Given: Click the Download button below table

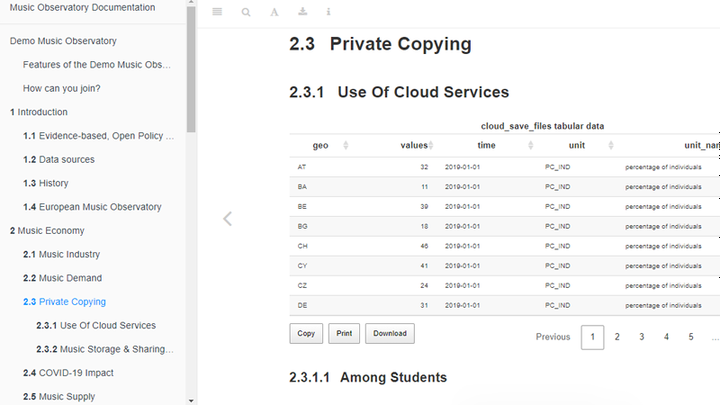Looking at the screenshot, I should tap(389, 334).
